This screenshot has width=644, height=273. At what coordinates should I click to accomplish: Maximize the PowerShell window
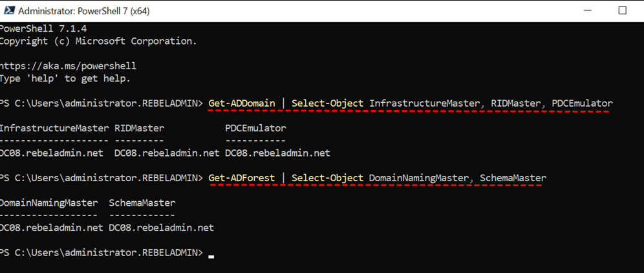pos(622,11)
